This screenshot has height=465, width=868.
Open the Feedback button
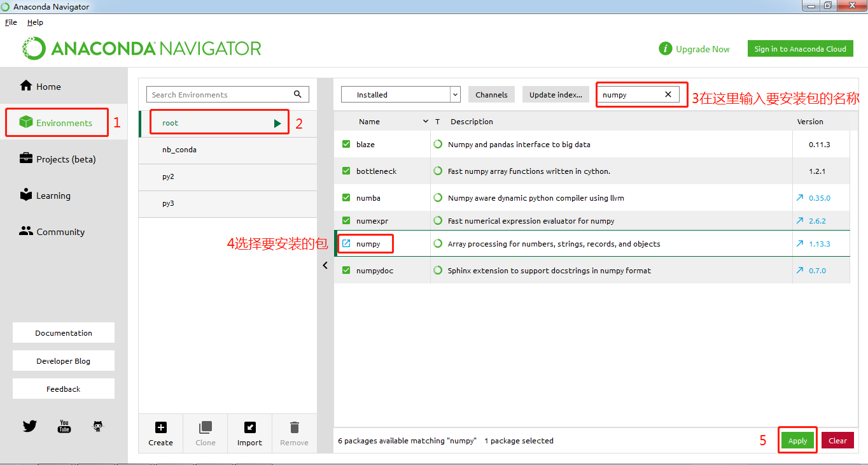(x=64, y=389)
